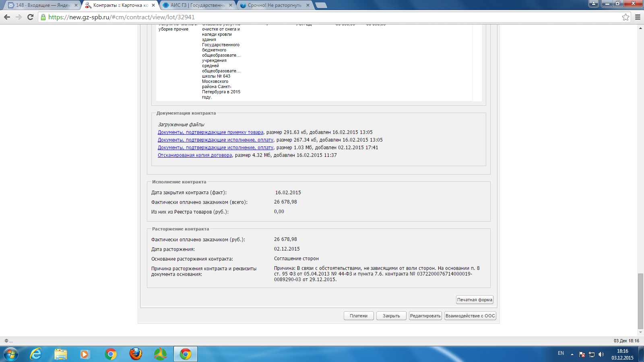This screenshot has width=644, height=362.
Task: Close the Яндекс inbox tab
Action: pyautogui.click(x=76, y=5)
